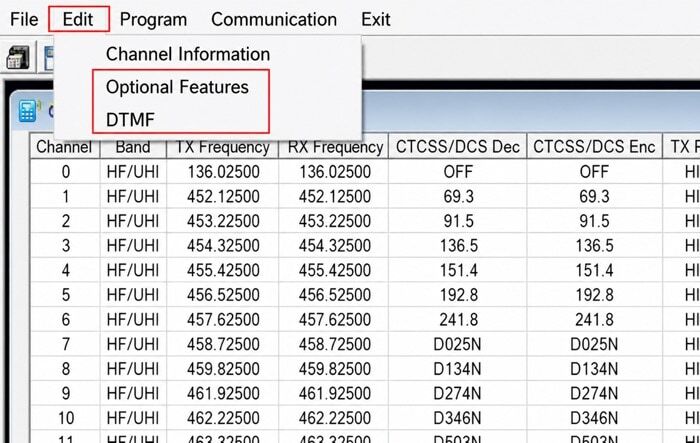Click the RX Frequency column header
Viewport: 700px width, 443px height.
[334, 147]
